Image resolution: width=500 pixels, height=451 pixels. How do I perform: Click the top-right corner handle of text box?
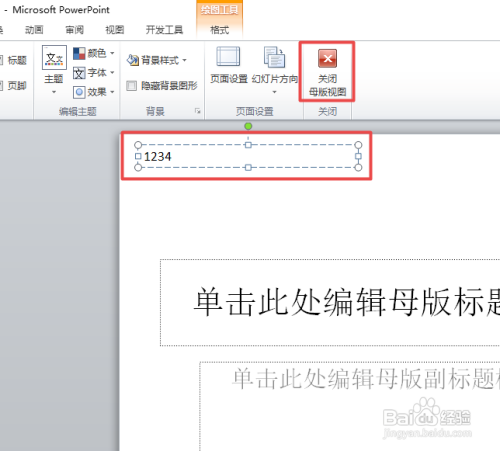point(358,145)
